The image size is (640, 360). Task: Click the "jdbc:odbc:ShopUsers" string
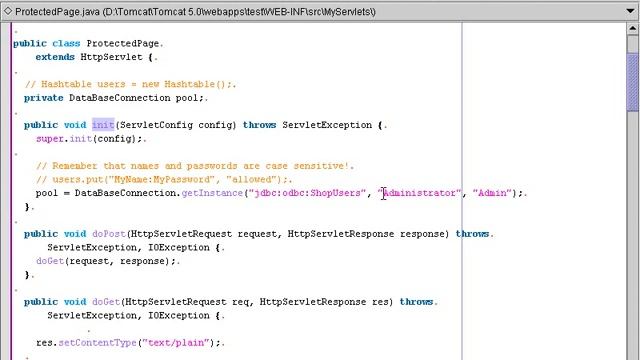pos(307,193)
